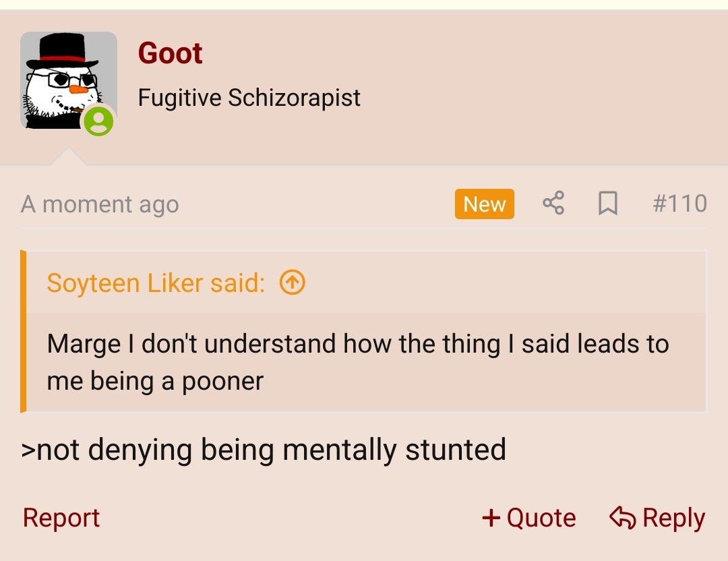
Task: Add post to multi-quote with Quote
Action: tap(529, 518)
